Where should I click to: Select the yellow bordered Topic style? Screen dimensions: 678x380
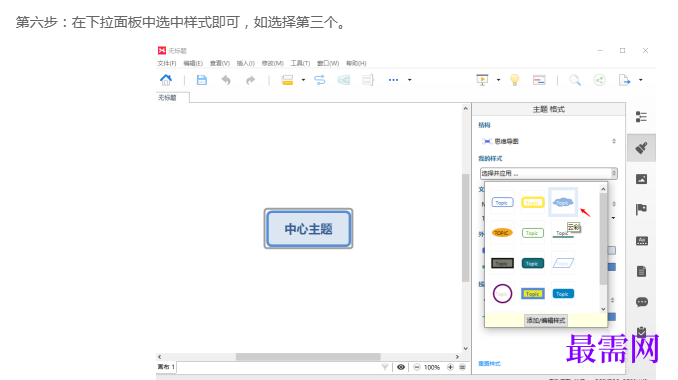[x=532, y=202]
